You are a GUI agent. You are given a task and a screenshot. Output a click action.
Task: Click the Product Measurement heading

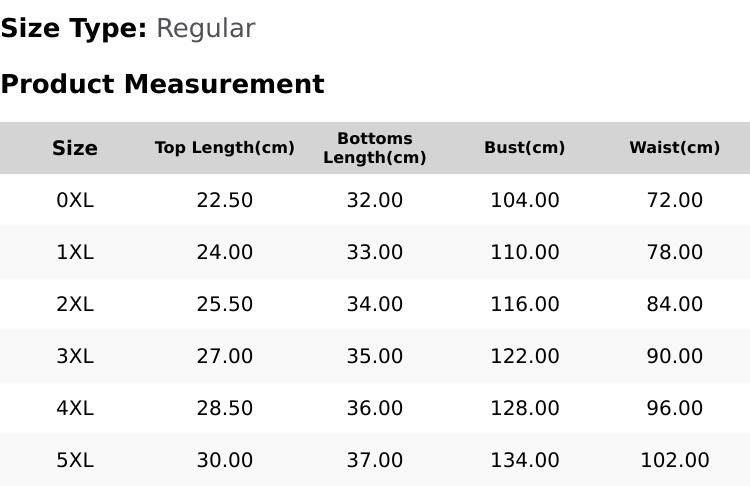(163, 84)
